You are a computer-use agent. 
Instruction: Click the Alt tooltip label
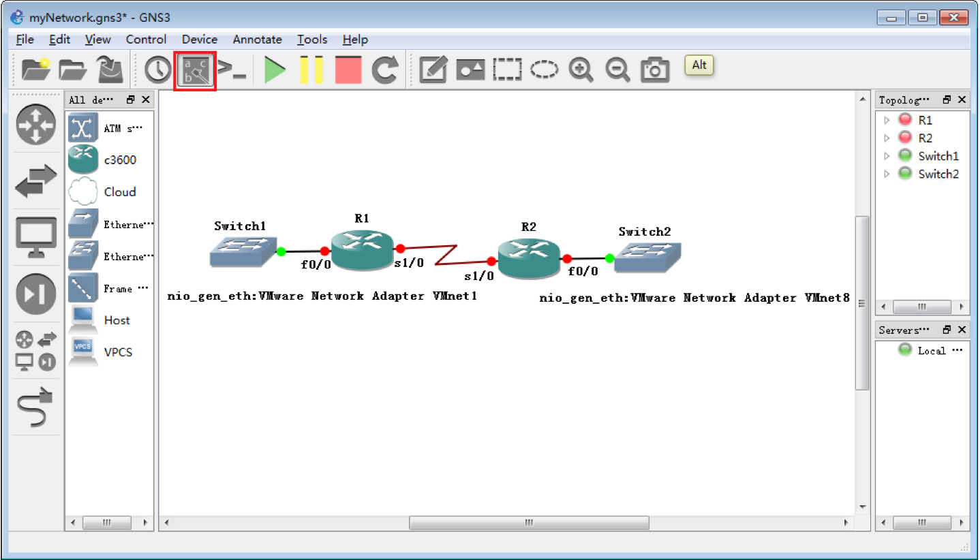point(699,65)
